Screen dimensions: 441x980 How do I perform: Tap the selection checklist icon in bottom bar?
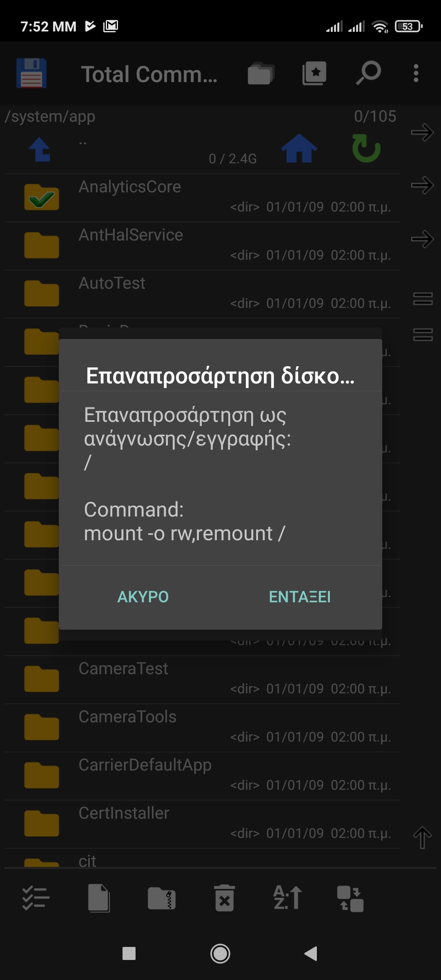coord(36,898)
